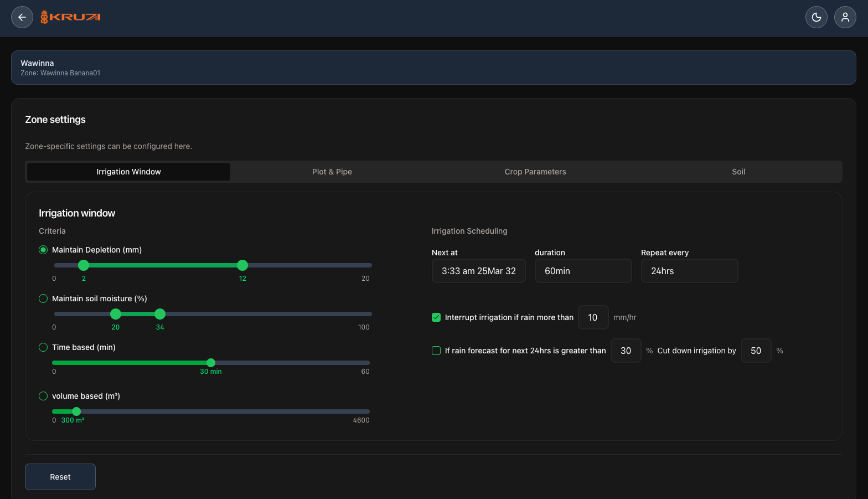Choose the volume based (m³) criteria
Viewport: 868px width, 499px height.
click(x=43, y=396)
